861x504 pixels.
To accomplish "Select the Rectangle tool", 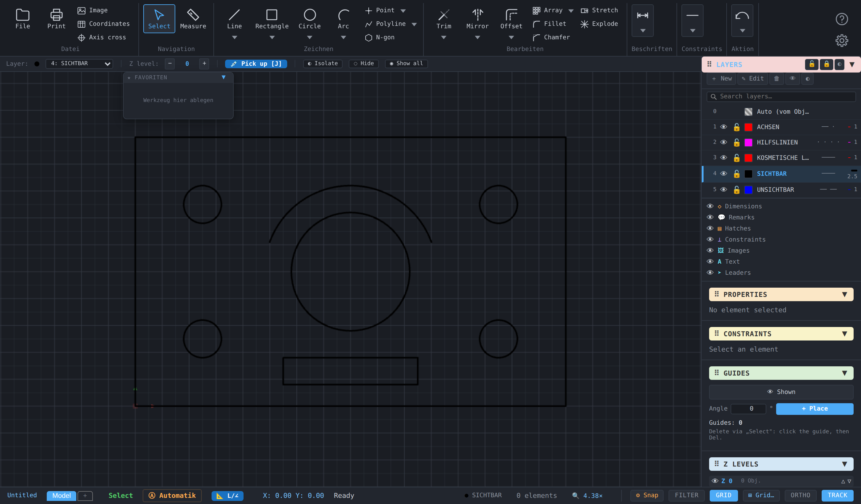I will click(272, 19).
